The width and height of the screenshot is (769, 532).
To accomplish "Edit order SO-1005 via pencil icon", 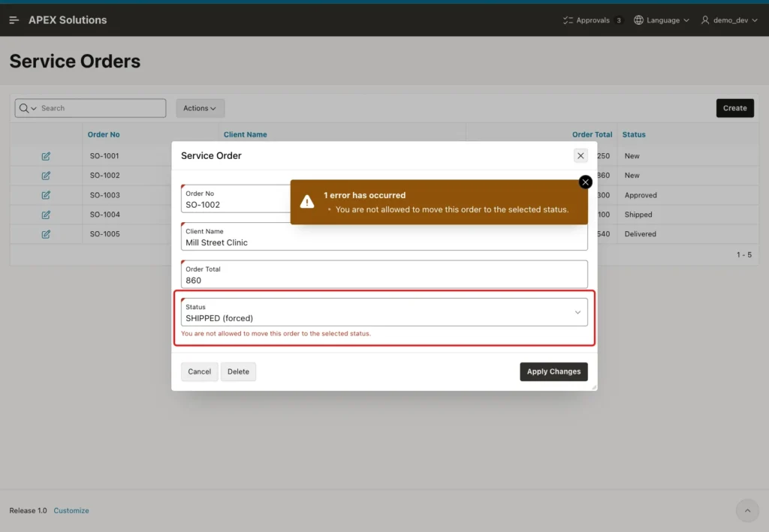I will 46,234.
